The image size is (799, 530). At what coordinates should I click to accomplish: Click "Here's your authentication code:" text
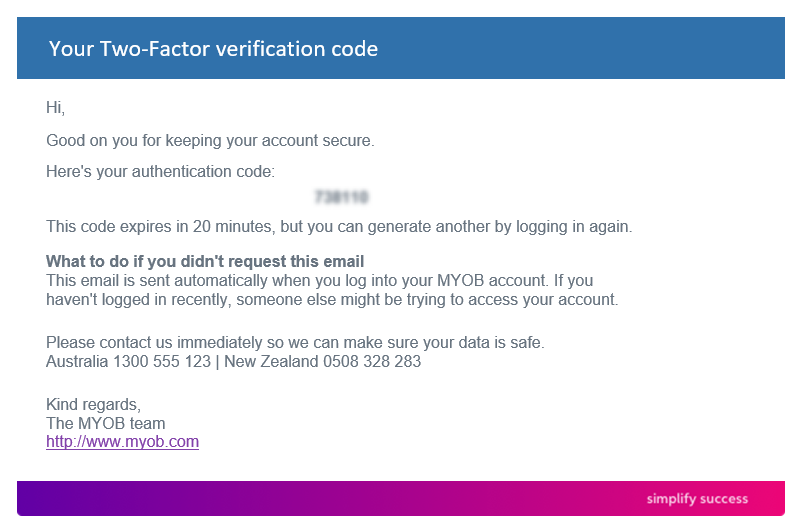coord(160,172)
